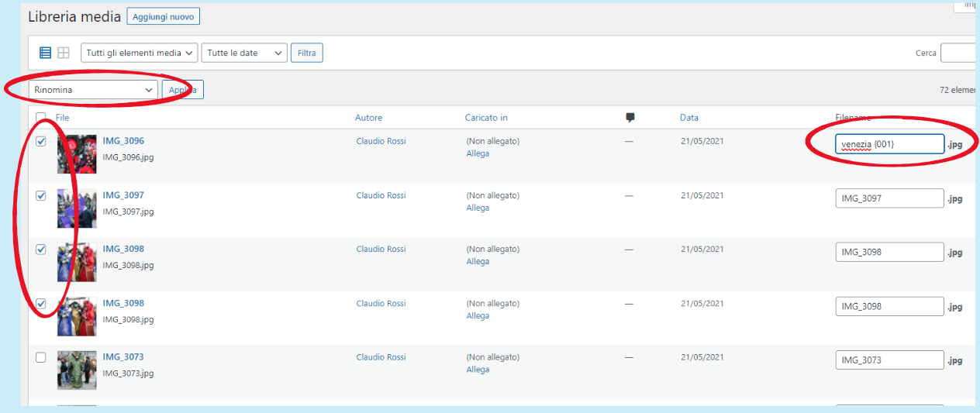Click Allega link in IMG_3097 row
The width and height of the screenshot is (980, 413).
pos(478,208)
